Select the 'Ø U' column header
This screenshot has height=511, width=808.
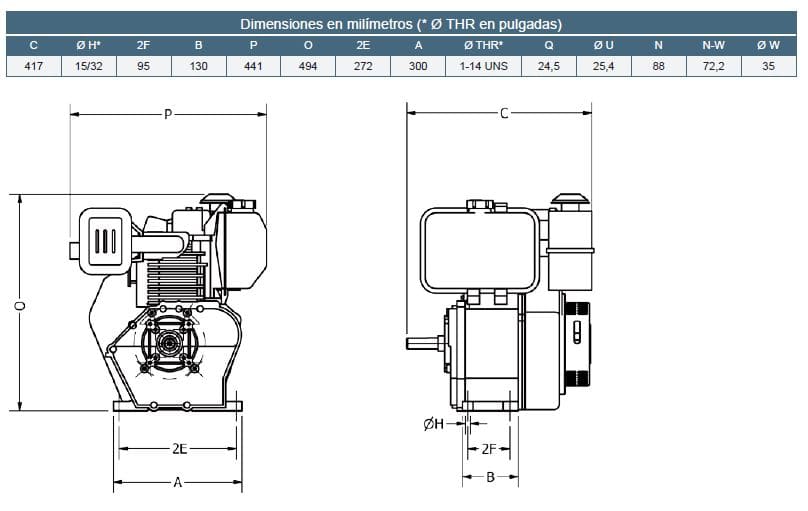[x=603, y=45]
